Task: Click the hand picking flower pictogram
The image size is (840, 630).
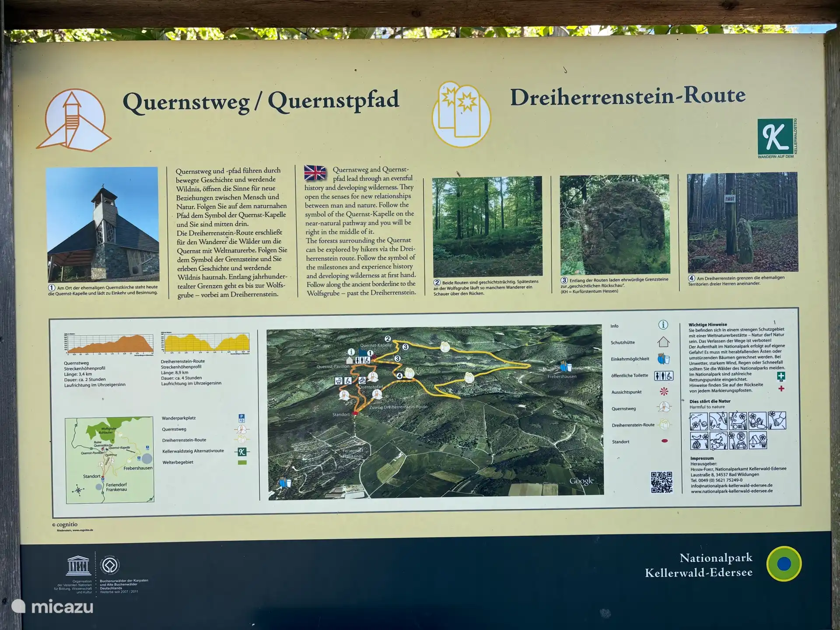Action: pos(777,420)
